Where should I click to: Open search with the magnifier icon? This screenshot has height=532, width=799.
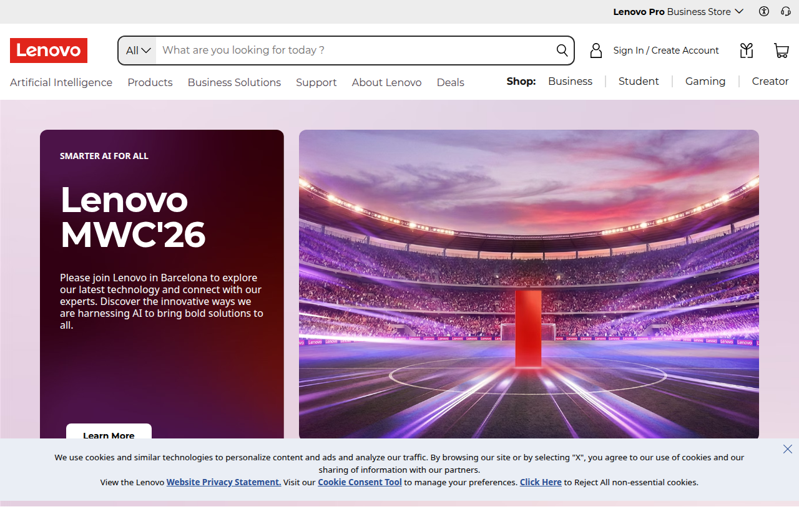click(561, 51)
